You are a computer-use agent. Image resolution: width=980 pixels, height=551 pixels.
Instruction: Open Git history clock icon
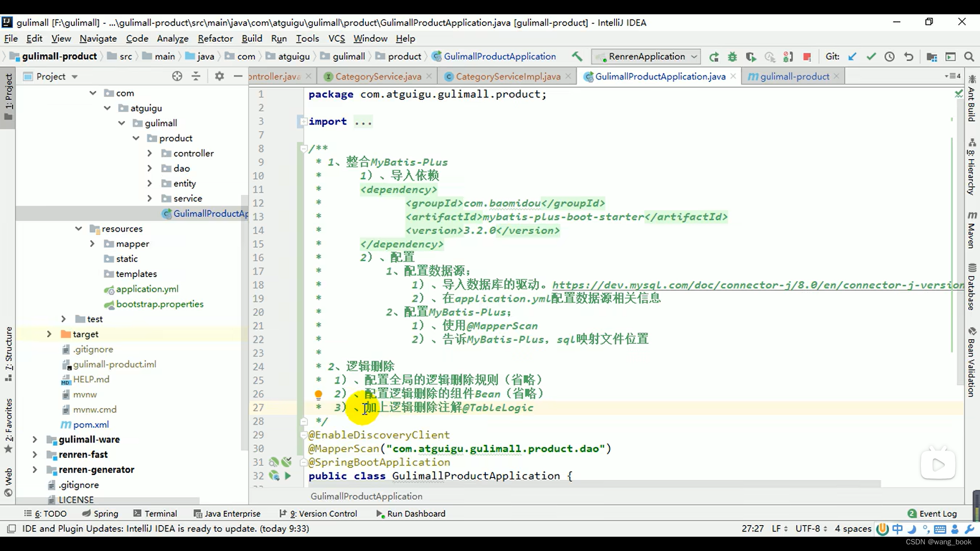click(890, 57)
